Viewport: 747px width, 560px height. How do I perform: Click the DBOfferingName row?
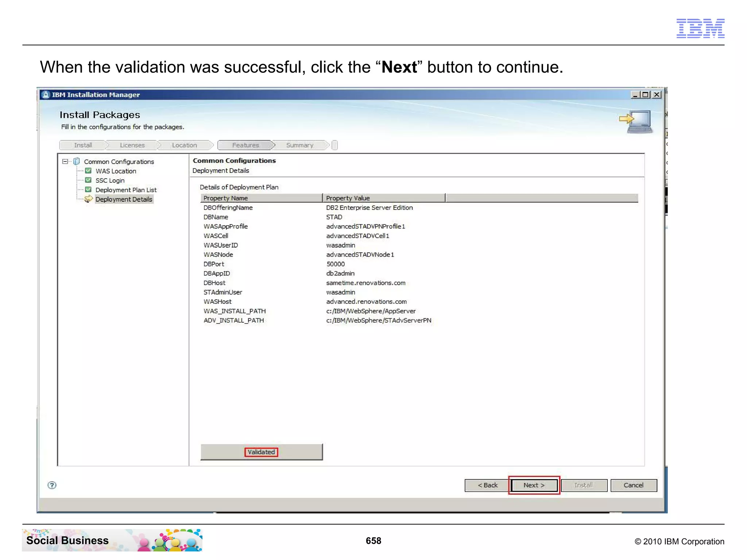(x=419, y=207)
